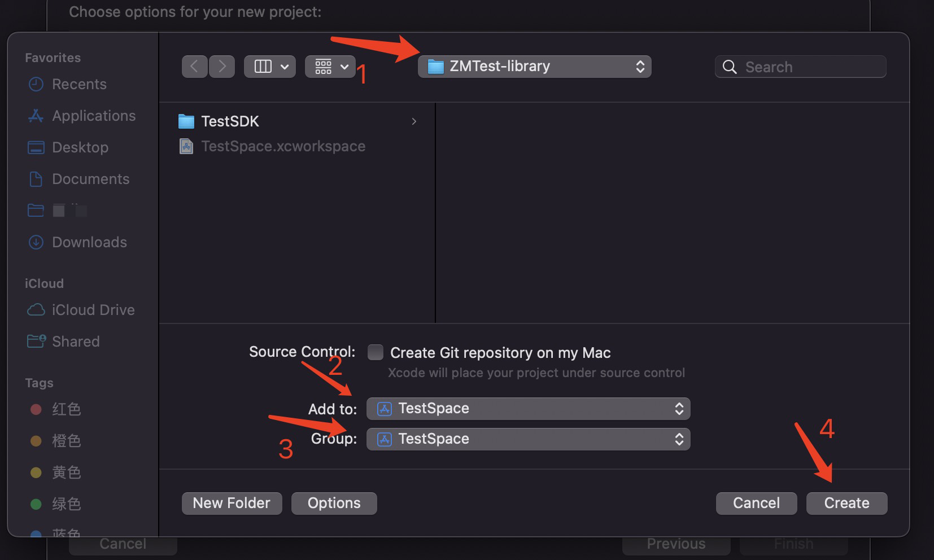This screenshot has height=560, width=934.
Task: Open iCloud Drive in the sidebar
Action: click(x=93, y=310)
